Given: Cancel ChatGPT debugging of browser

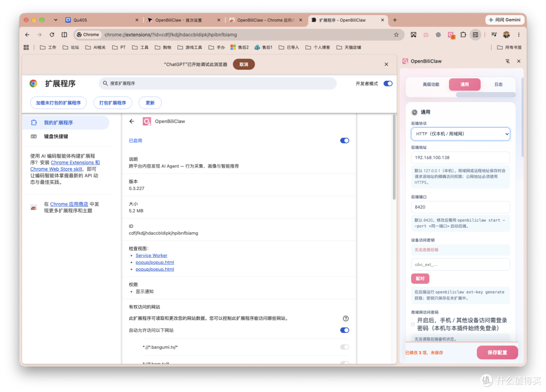Looking at the screenshot, I should 244,64.
